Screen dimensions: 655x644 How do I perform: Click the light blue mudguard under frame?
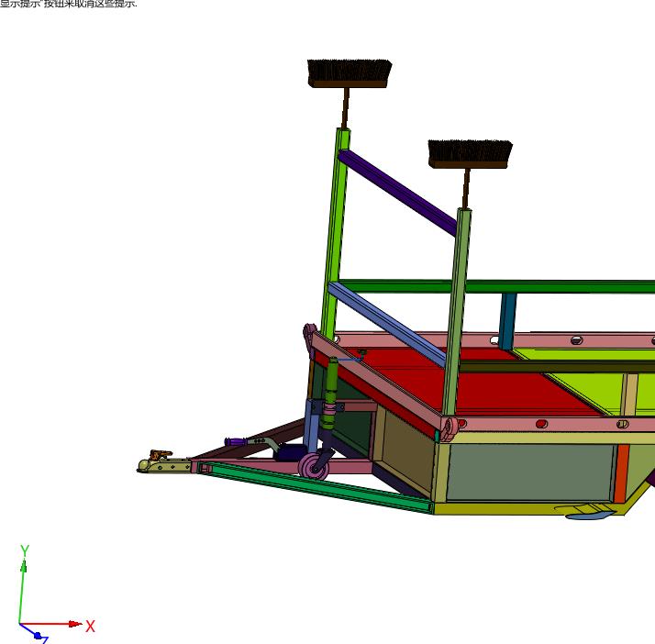(590, 515)
